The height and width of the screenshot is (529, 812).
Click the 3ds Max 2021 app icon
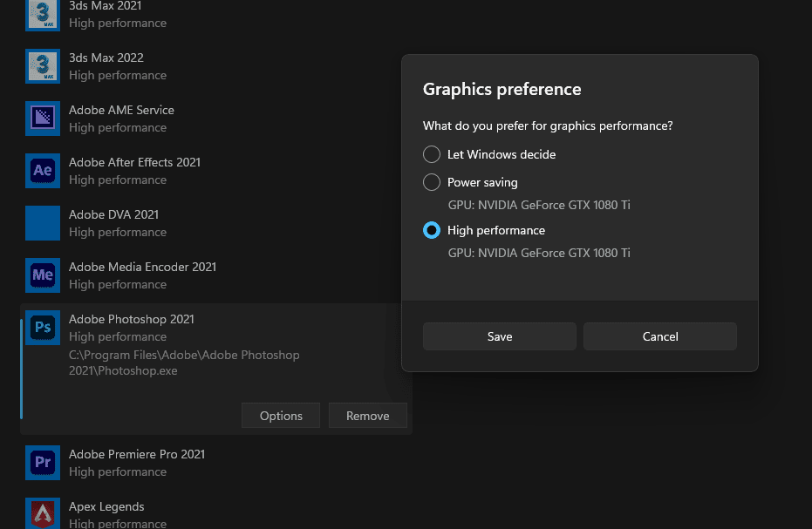click(x=43, y=15)
